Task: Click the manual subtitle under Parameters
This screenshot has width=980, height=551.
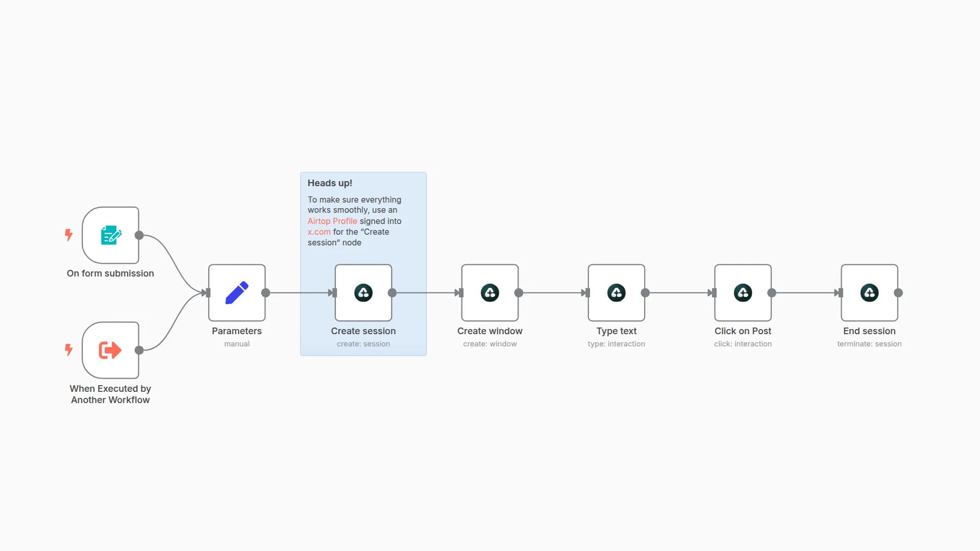Action: (x=237, y=344)
